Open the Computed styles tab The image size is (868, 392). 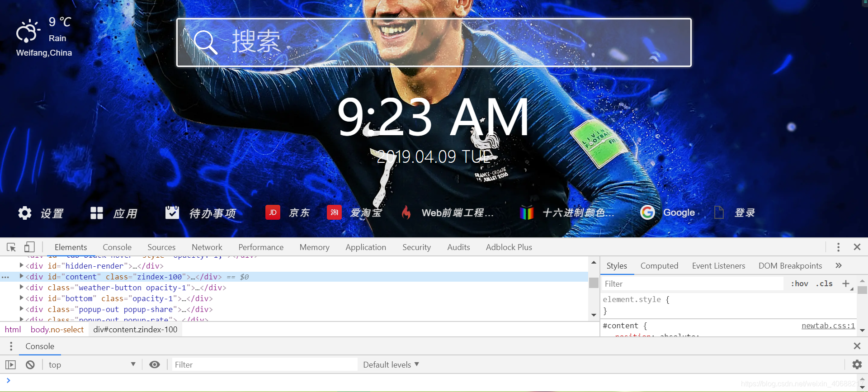(x=659, y=266)
